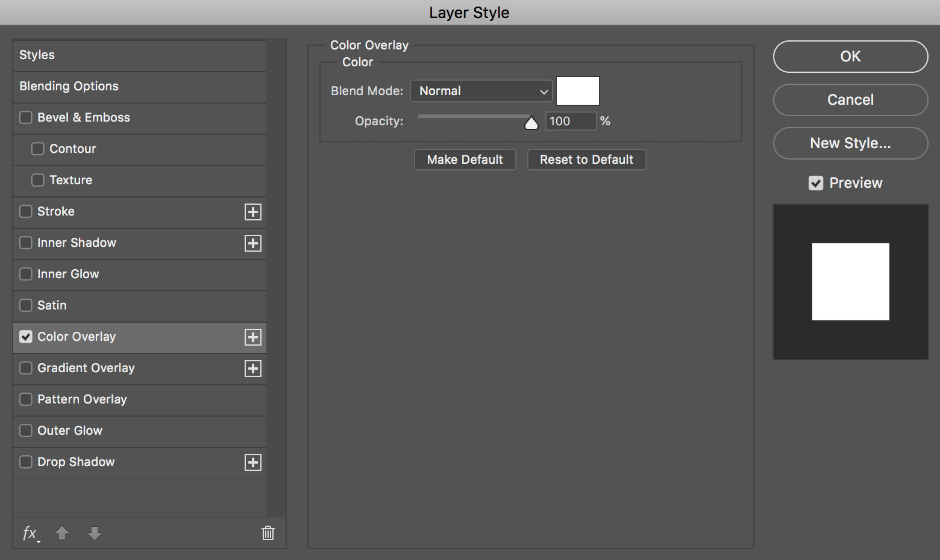Screen dimensions: 940x560
Task: Add another Drop Shadow with plus icon
Action: [x=253, y=462]
